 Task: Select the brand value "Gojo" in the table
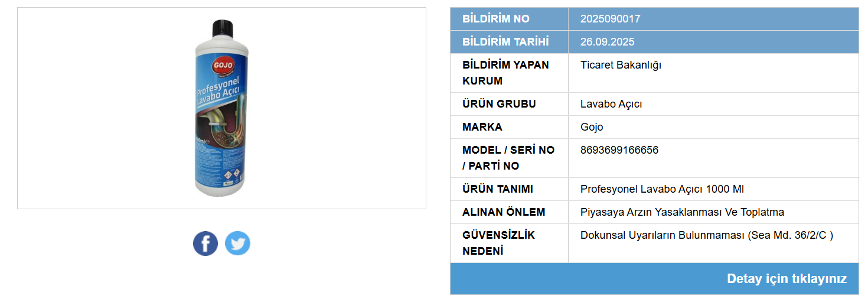pyautogui.click(x=592, y=127)
